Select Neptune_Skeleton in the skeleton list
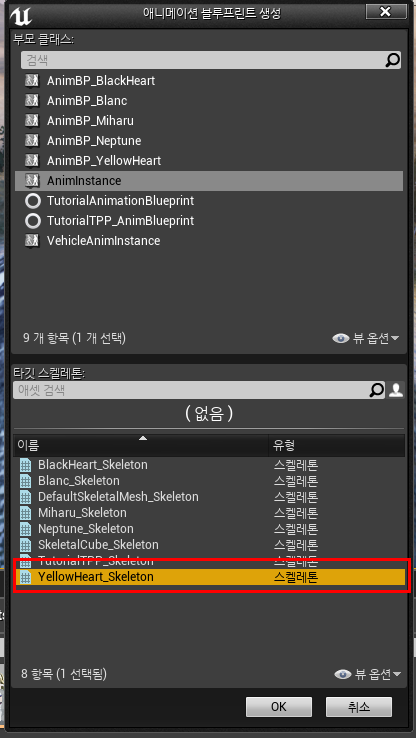 [209, 529]
